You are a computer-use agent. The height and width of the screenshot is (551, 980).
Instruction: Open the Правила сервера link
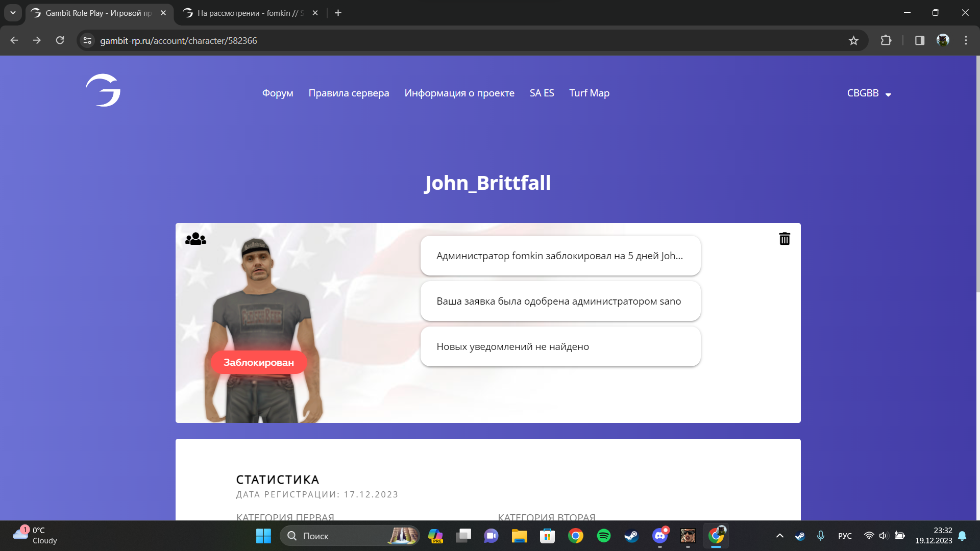click(x=349, y=93)
